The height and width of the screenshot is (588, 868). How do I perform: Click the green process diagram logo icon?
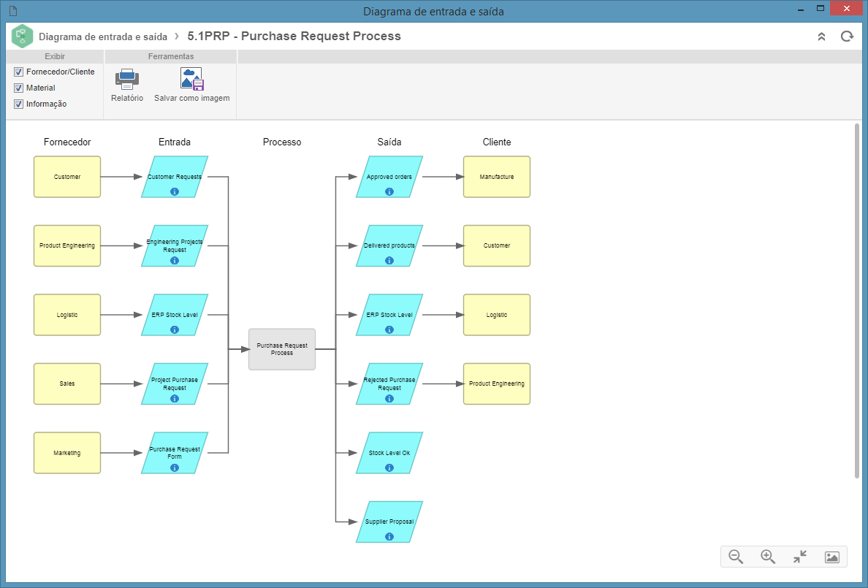(22, 37)
